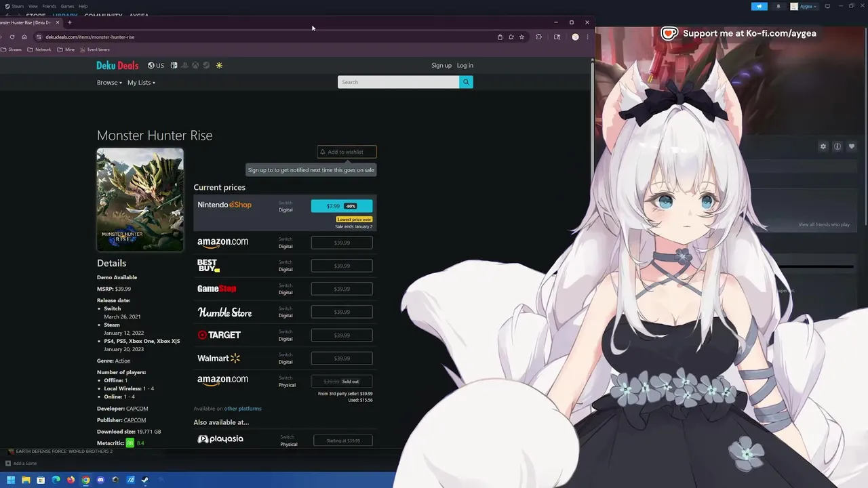
Task: Click the Nintendo eShop $7.99 price button
Action: tap(342, 206)
